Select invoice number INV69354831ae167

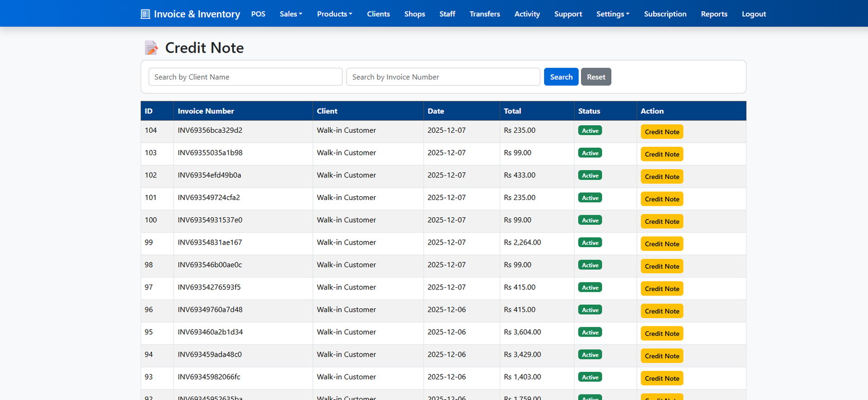(210, 242)
